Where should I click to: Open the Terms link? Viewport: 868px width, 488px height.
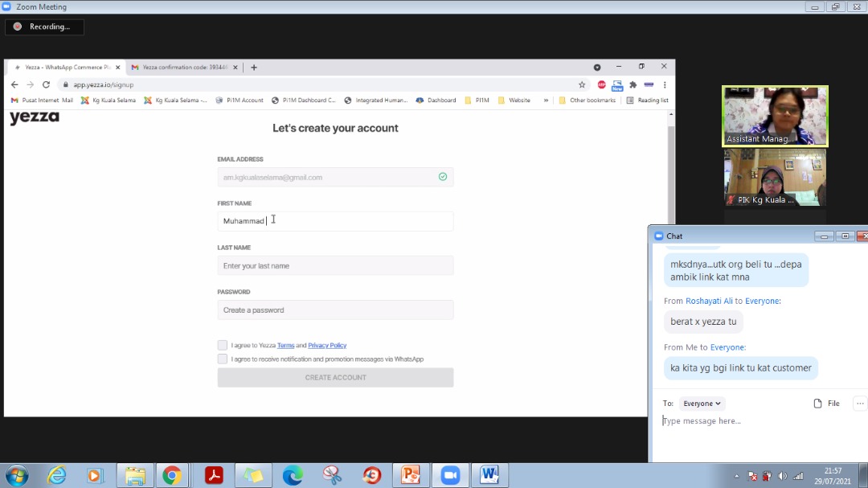tap(285, 345)
